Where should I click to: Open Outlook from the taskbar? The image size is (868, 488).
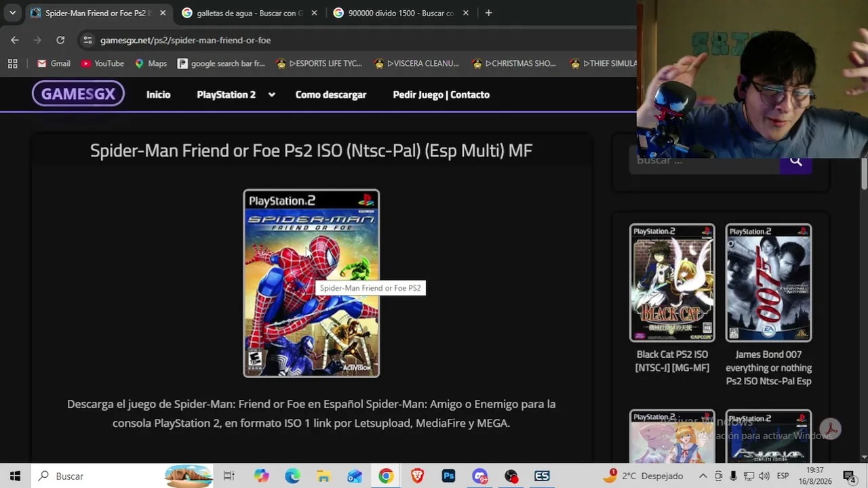coord(355,476)
